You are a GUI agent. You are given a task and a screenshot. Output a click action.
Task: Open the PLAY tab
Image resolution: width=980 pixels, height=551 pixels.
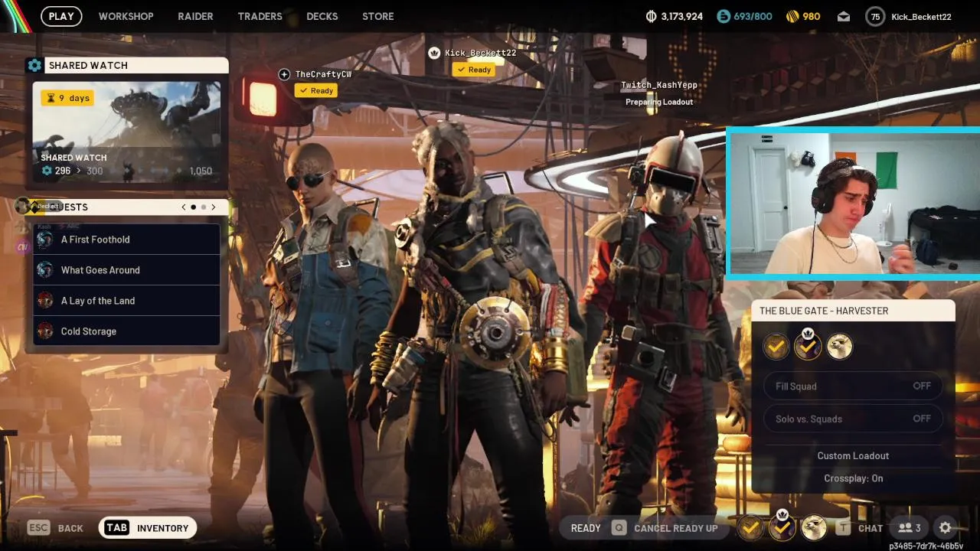(61, 16)
